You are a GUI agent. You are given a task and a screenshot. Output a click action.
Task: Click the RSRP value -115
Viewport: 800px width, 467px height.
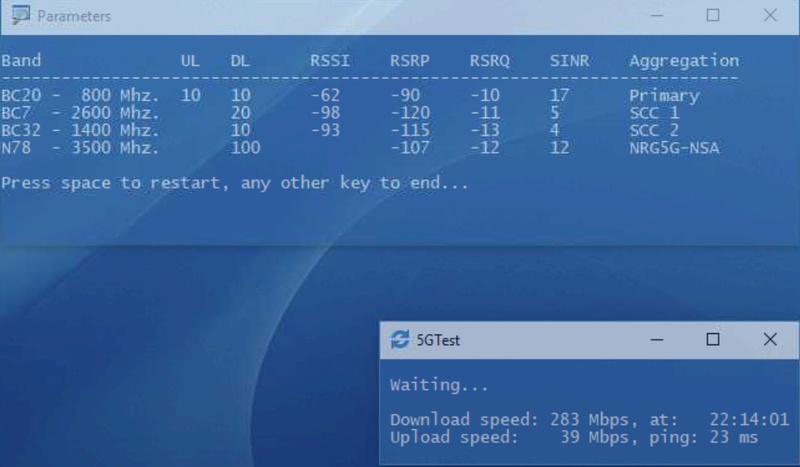(x=410, y=130)
